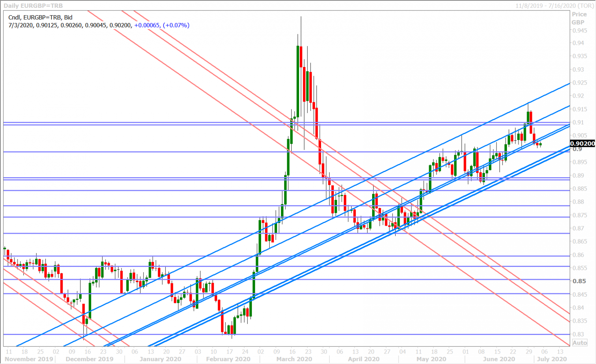Click the 0.935 price axis label
Screen dimensions: 596x364
click(580, 56)
